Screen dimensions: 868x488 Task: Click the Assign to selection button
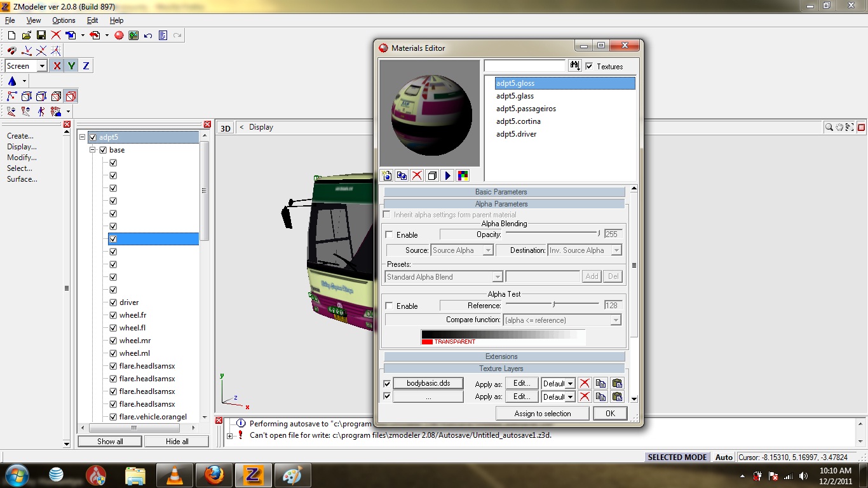(542, 413)
